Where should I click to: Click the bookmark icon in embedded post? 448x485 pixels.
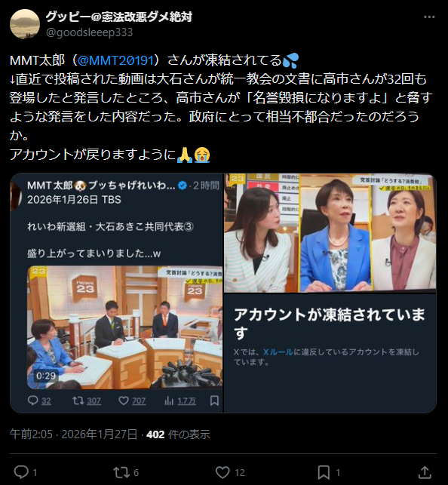coord(214,401)
